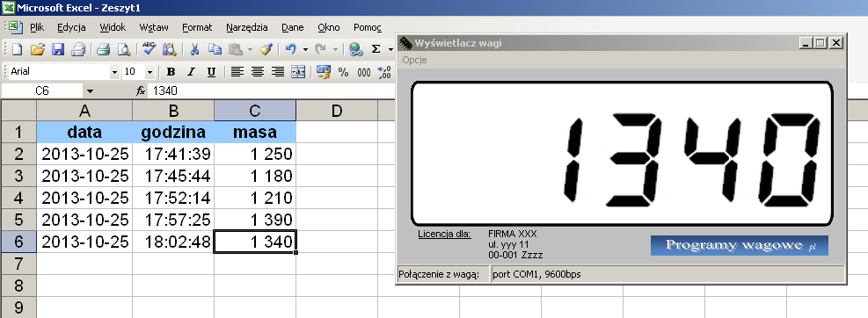Open the Okno menu
This screenshot has height=318, width=868.
pos(329,27)
